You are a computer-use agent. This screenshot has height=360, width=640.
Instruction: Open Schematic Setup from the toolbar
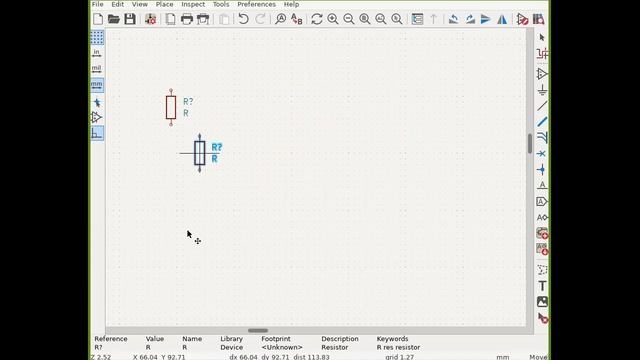(x=150, y=19)
